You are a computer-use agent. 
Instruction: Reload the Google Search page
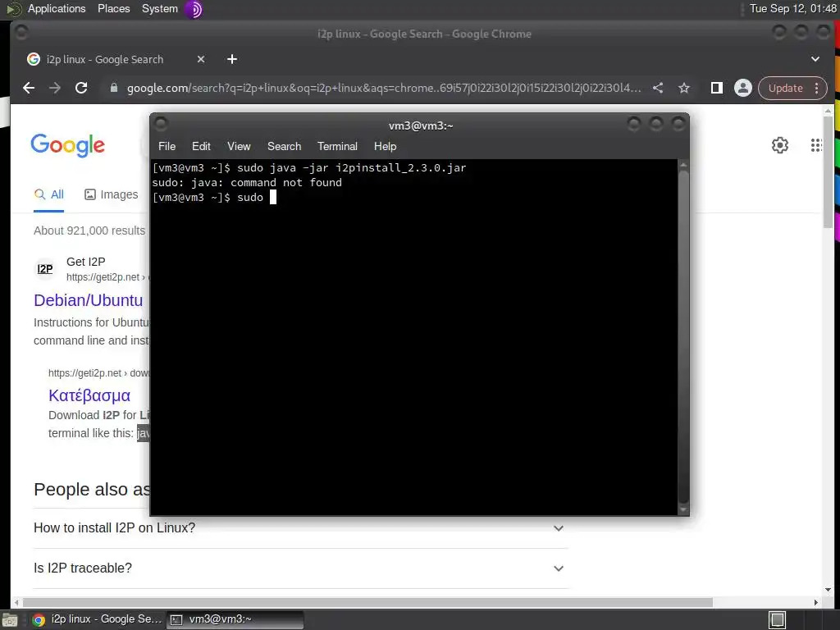point(81,88)
